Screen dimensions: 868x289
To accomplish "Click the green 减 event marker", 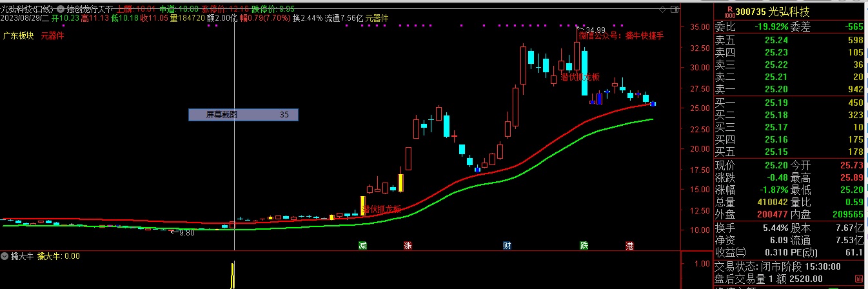I will point(363,246).
